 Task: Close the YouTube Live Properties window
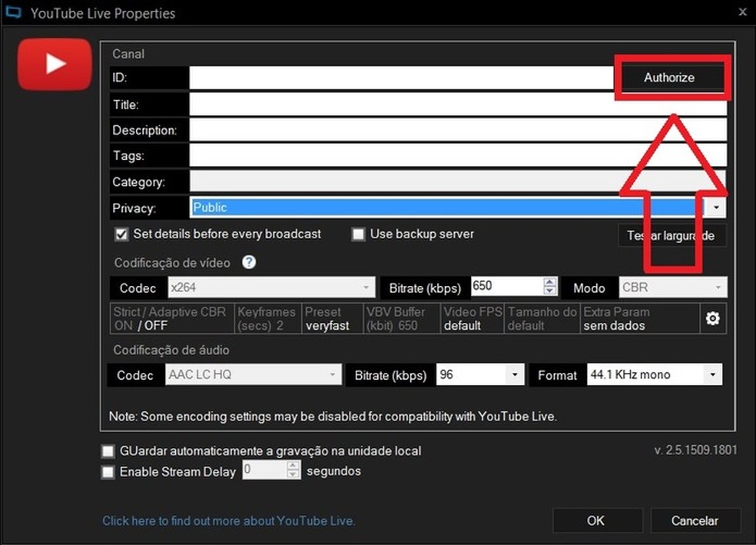(741, 12)
